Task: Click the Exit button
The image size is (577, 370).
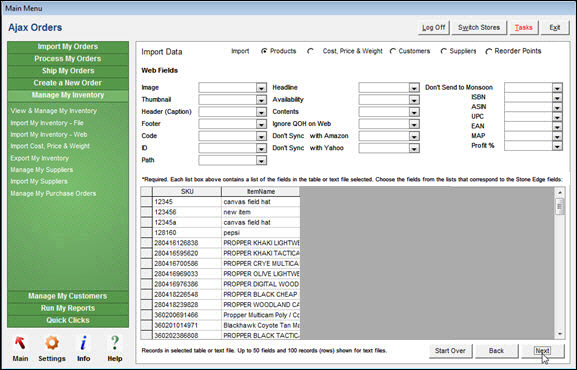Action: (x=555, y=28)
